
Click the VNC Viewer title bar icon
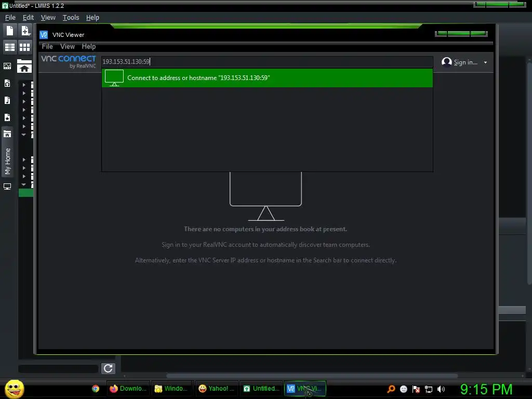44,35
